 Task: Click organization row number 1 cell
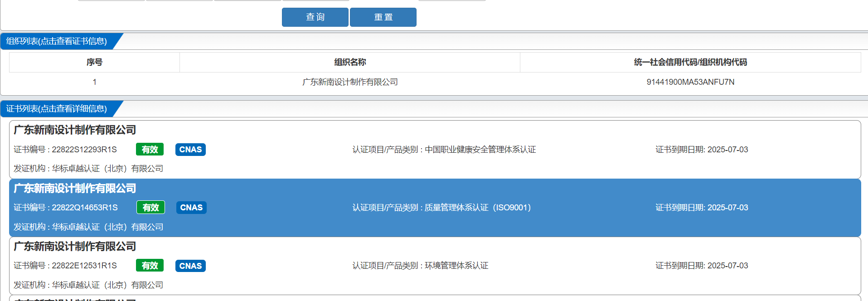click(x=94, y=82)
